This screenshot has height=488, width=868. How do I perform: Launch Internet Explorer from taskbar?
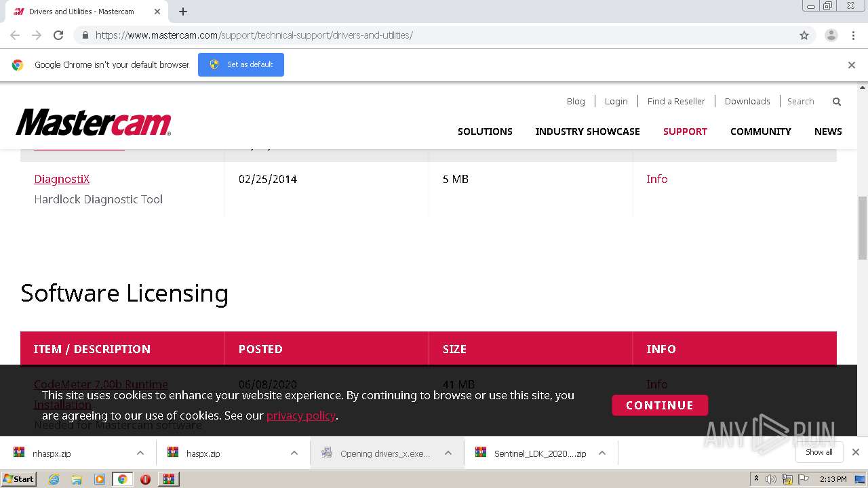(x=54, y=479)
